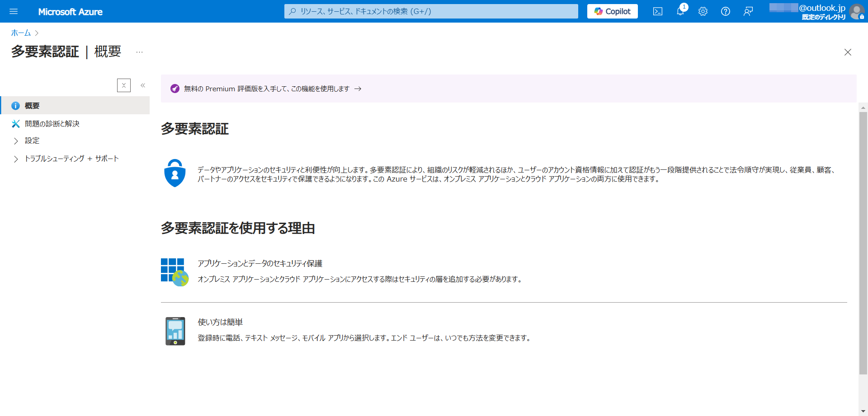This screenshot has height=416, width=868.
Task: Click the ホーム breadcrumb link
Action: 21,33
